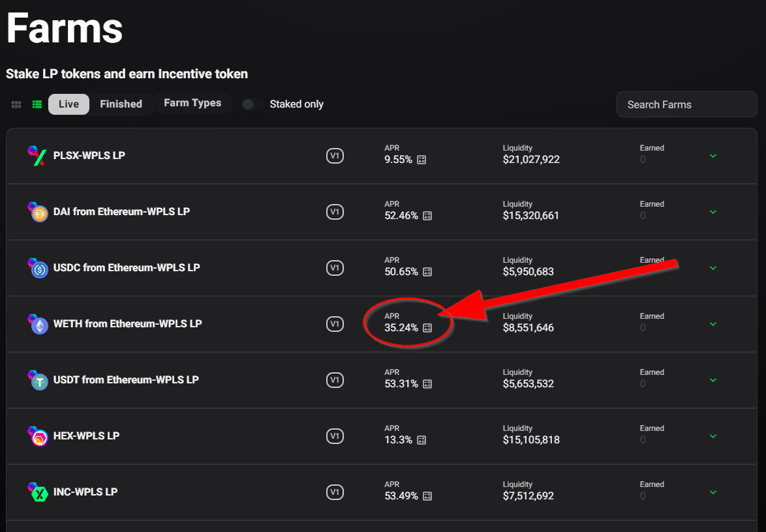The image size is (766, 532).
Task: Switch to grid card view icon
Action: pos(16,104)
